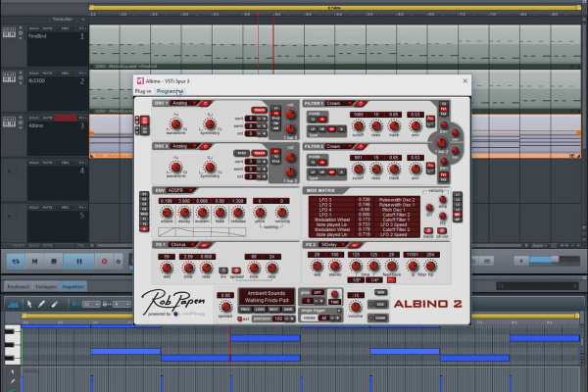Open FX menu on FireBird track
The width and height of the screenshot is (588, 392).
pyautogui.click(x=81, y=28)
